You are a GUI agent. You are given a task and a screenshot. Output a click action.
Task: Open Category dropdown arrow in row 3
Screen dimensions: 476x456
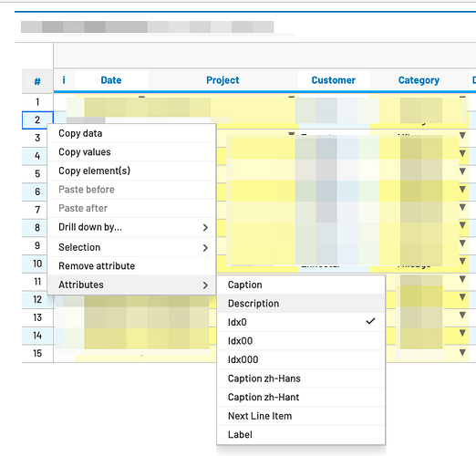pyautogui.click(x=462, y=135)
